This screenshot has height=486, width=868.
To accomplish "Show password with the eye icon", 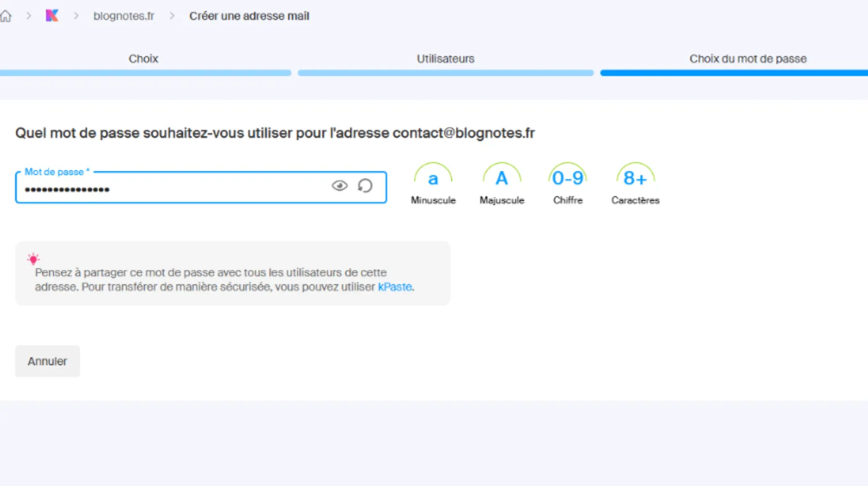I will [340, 186].
